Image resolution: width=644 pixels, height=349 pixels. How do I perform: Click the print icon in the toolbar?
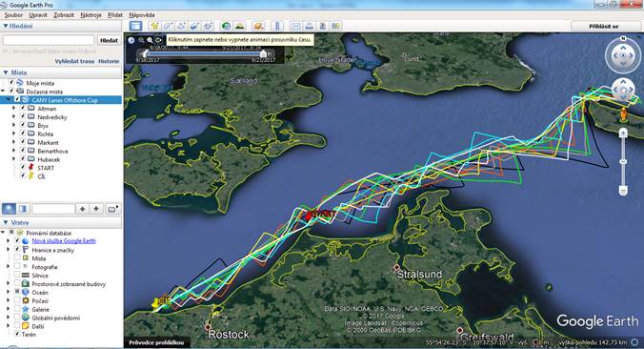point(310,26)
